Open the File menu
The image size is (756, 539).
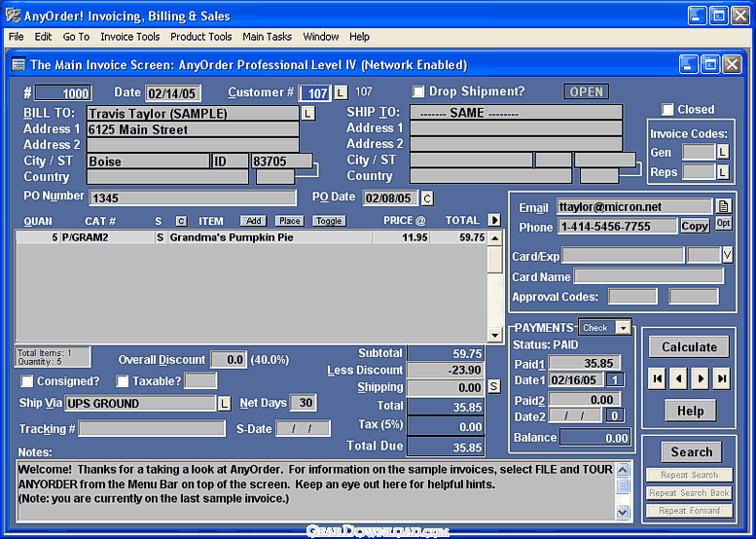coord(16,37)
